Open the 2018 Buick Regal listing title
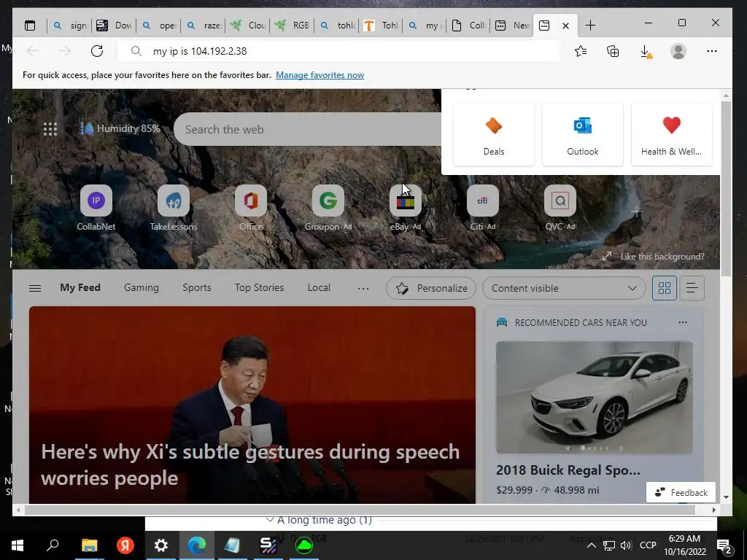Image resolution: width=747 pixels, height=560 pixels. pos(568,470)
